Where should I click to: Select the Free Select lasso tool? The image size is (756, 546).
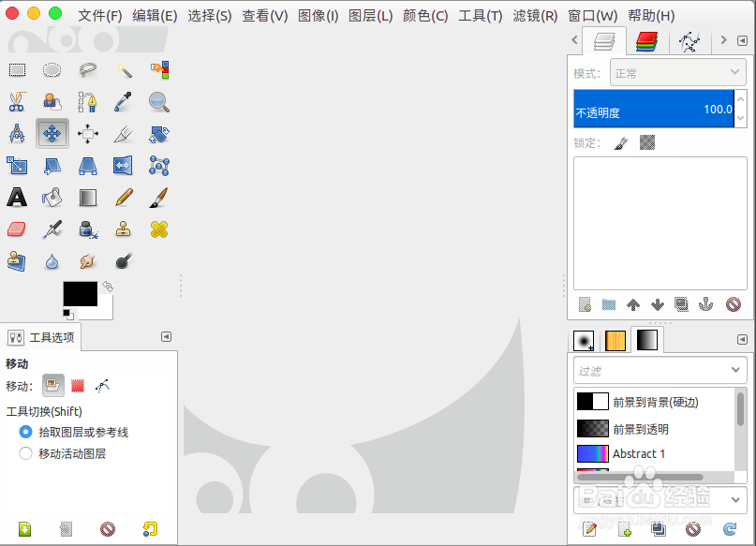tap(88, 70)
